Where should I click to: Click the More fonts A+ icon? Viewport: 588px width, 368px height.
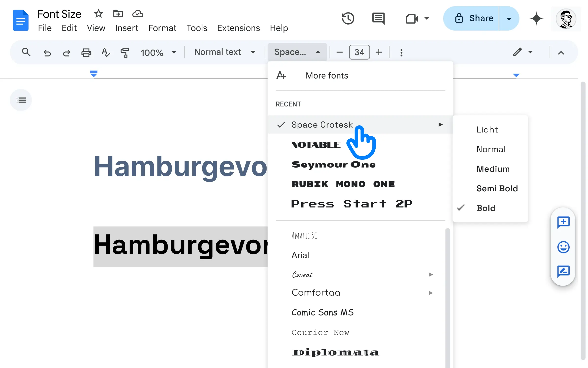pyautogui.click(x=281, y=75)
